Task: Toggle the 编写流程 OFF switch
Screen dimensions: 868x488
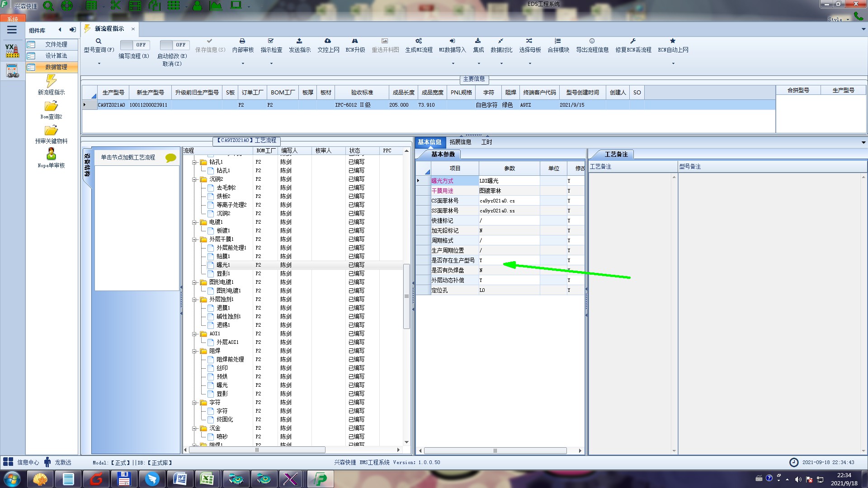Action: (134, 45)
